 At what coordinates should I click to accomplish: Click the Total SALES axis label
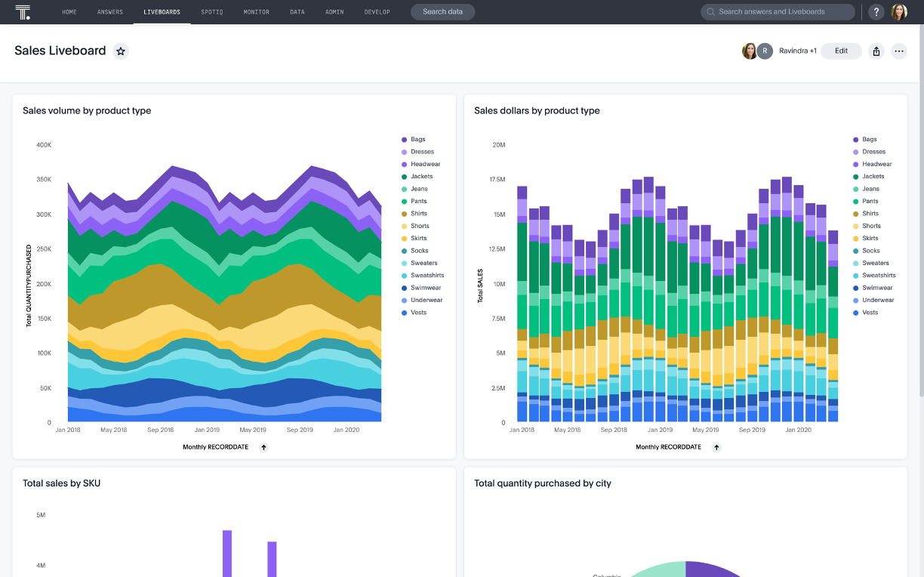point(480,285)
